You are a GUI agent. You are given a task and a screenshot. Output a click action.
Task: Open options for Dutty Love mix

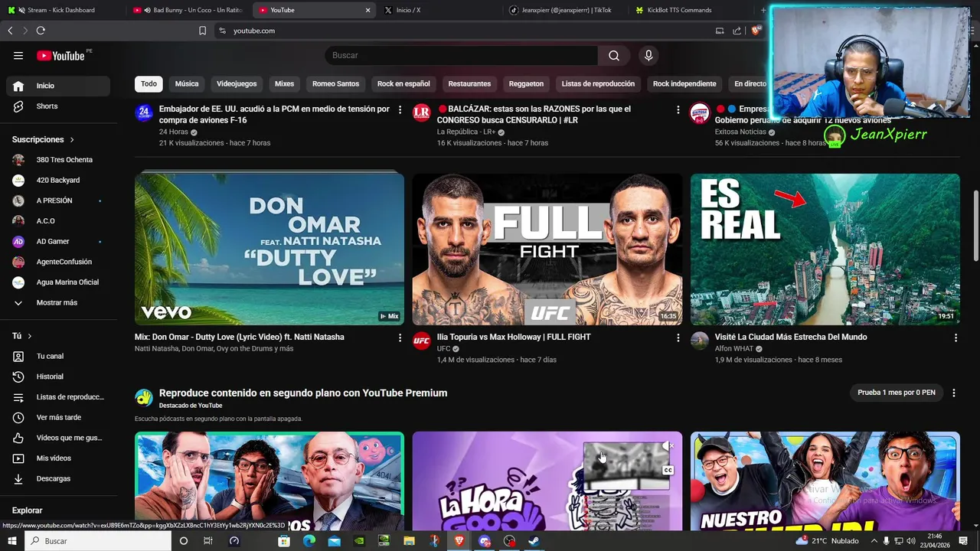pos(400,337)
